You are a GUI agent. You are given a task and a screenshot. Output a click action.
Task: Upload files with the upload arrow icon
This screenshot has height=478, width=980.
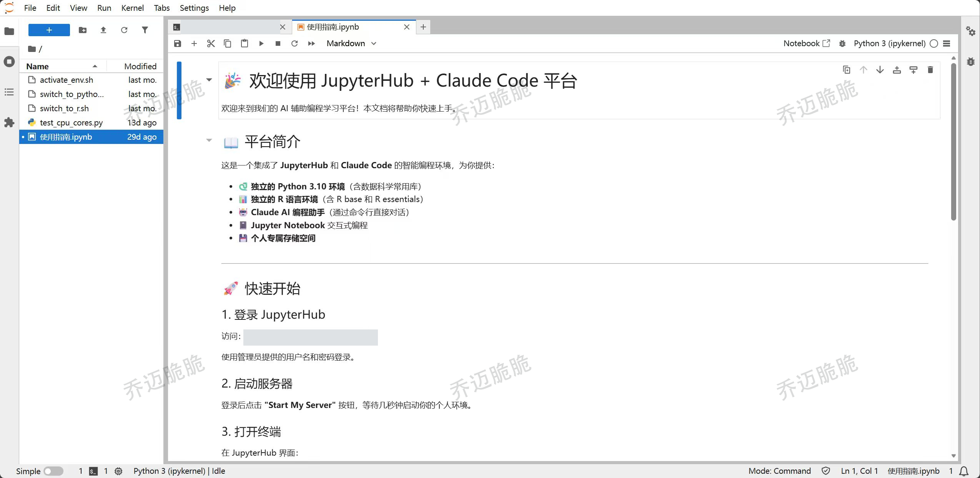pyautogui.click(x=103, y=30)
